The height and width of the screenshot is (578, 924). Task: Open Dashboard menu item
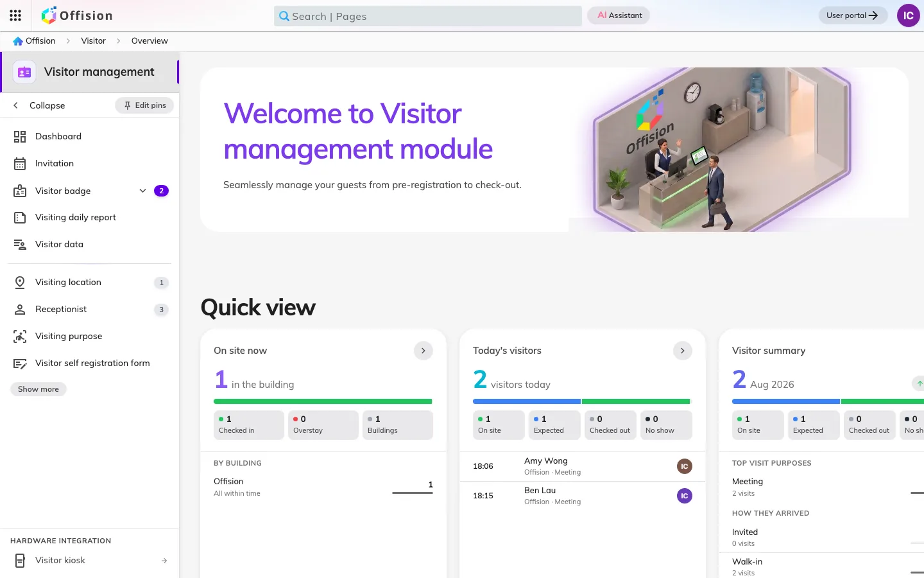pyautogui.click(x=90, y=136)
